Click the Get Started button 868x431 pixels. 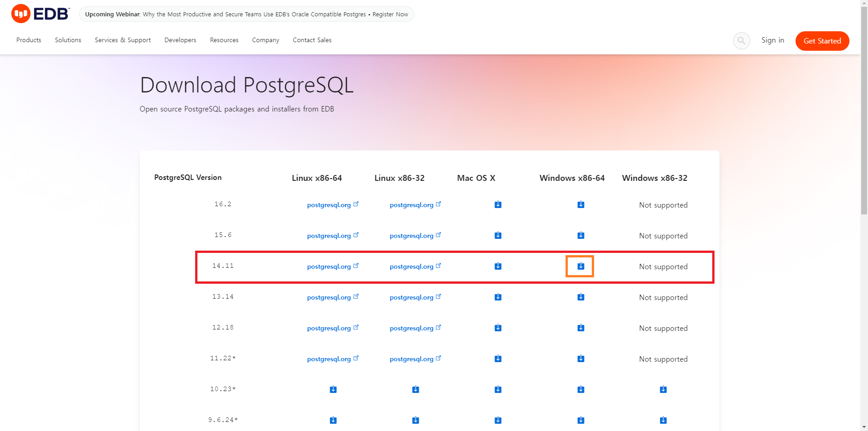coord(822,41)
